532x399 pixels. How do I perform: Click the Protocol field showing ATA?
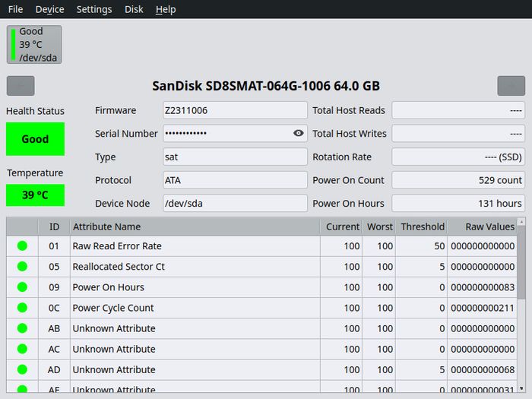(x=235, y=180)
